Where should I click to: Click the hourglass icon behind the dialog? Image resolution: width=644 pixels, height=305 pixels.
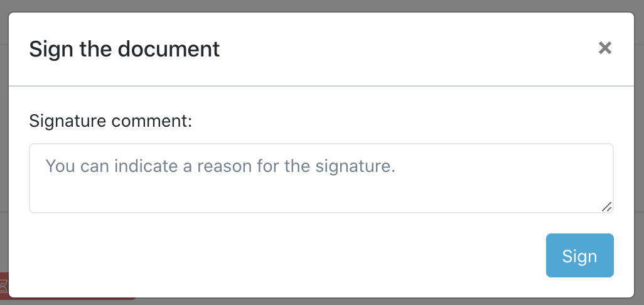(x=4, y=286)
